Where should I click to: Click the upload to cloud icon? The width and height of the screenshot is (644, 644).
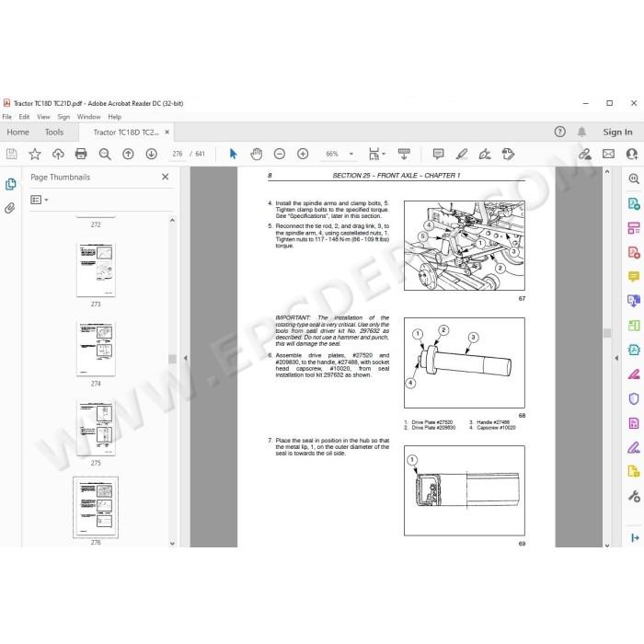(x=58, y=154)
